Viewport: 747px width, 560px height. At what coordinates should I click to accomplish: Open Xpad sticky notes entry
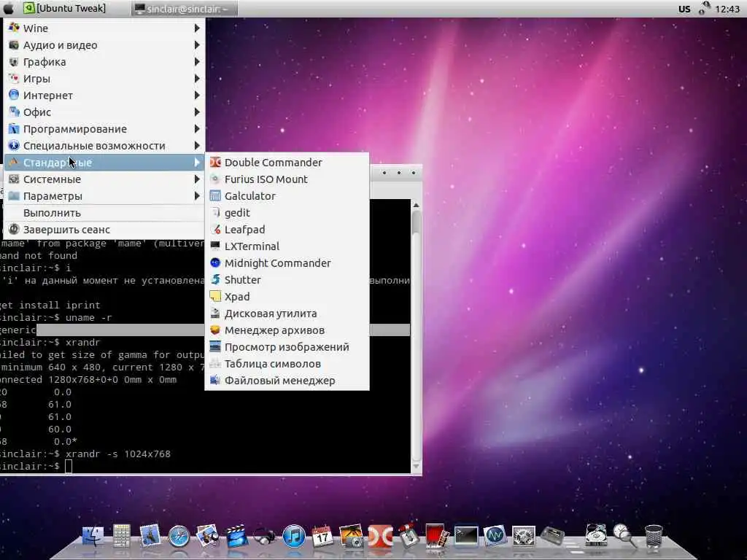[287, 297]
